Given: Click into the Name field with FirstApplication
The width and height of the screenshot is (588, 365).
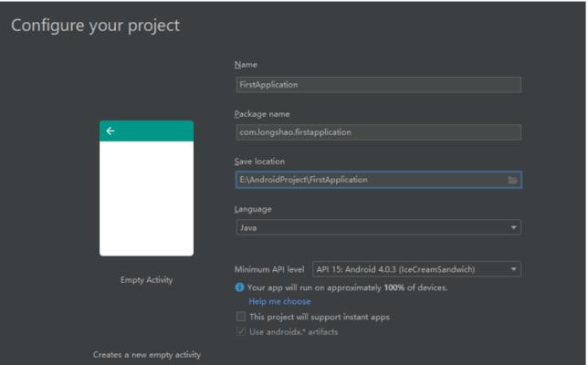Looking at the screenshot, I should click(x=377, y=85).
